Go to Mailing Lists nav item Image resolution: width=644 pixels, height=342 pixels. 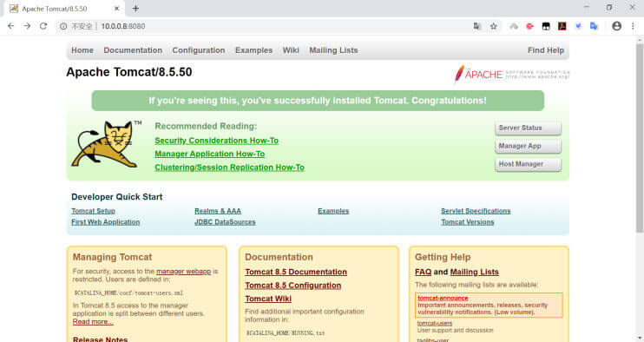coord(333,50)
